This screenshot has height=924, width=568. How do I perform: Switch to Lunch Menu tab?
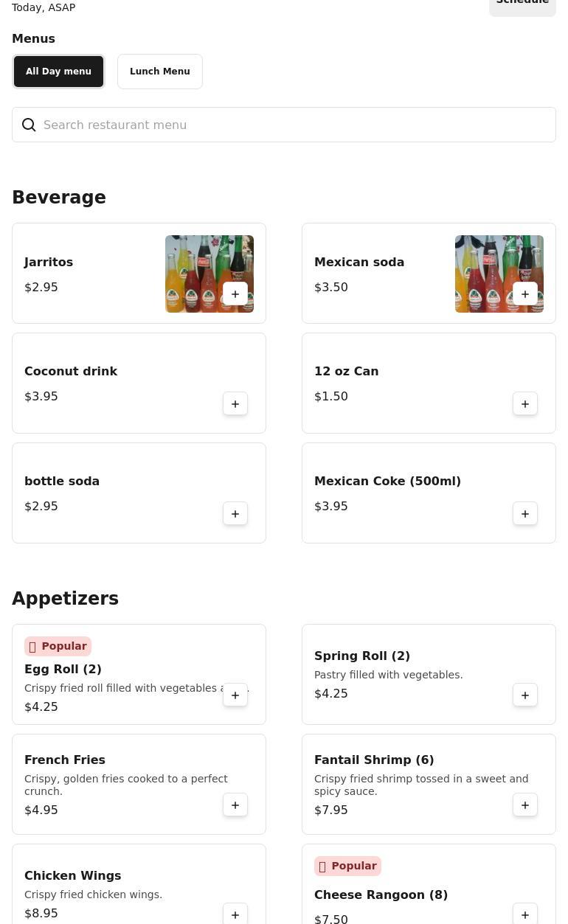[x=160, y=72]
